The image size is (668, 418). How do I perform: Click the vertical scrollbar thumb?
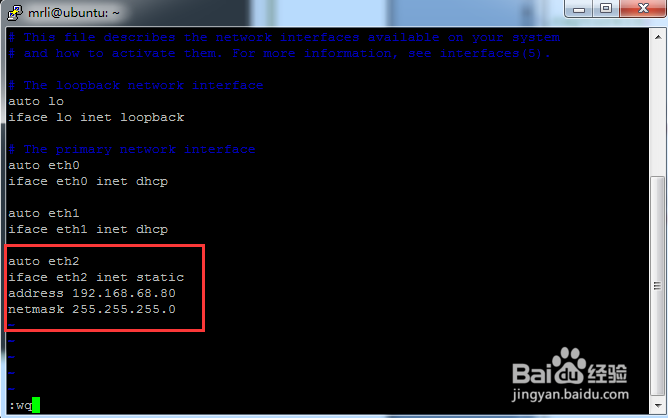point(658,286)
